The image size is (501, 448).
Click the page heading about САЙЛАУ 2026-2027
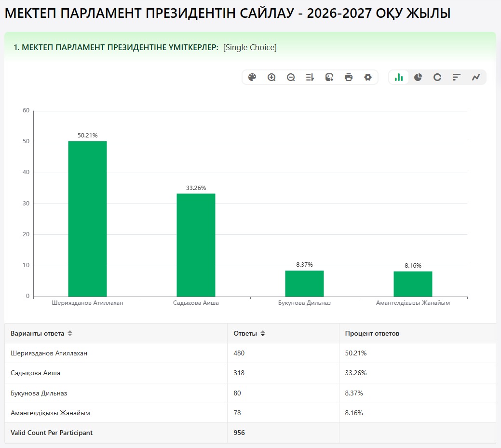[228, 14]
